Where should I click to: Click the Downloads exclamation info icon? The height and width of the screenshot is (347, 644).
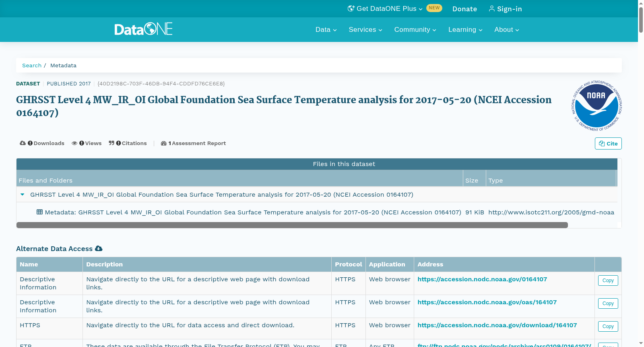[30, 143]
